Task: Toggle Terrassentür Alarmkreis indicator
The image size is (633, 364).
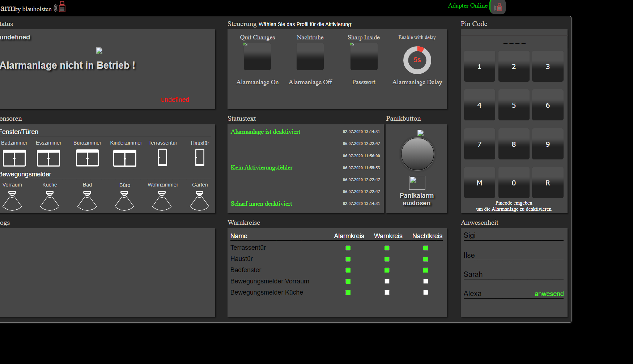Action: (x=348, y=248)
